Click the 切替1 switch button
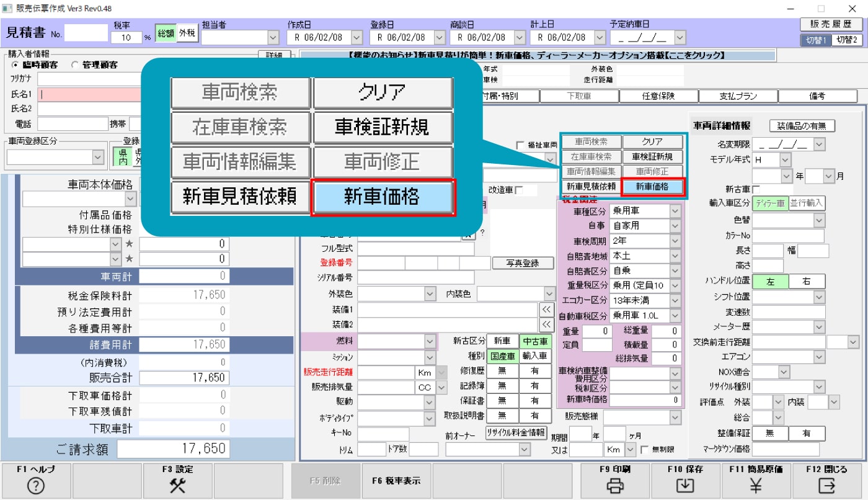The height and width of the screenshot is (500, 868). pos(815,40)
